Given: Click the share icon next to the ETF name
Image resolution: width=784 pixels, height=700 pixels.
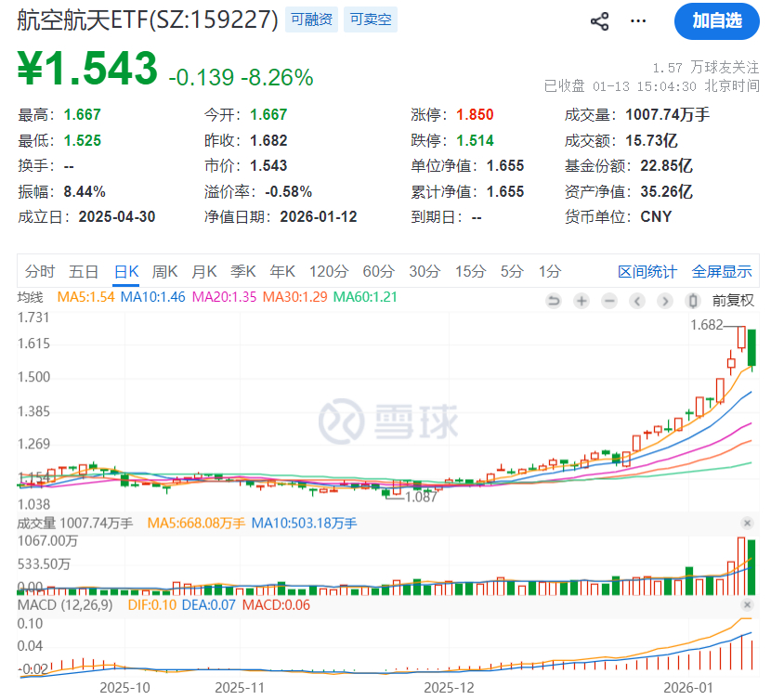Looking at the screenshot, I should 599,20.
